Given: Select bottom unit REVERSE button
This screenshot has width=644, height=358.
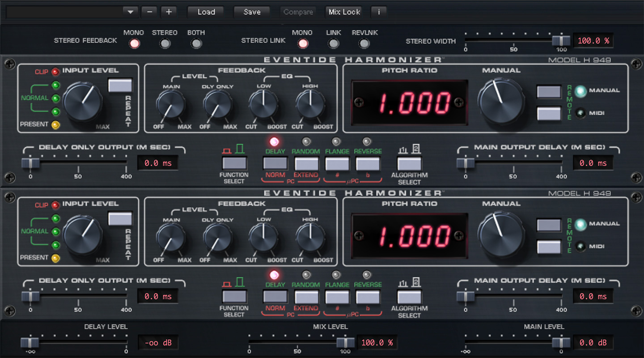Looking at the screenshot, I should (x=368, y=297).
